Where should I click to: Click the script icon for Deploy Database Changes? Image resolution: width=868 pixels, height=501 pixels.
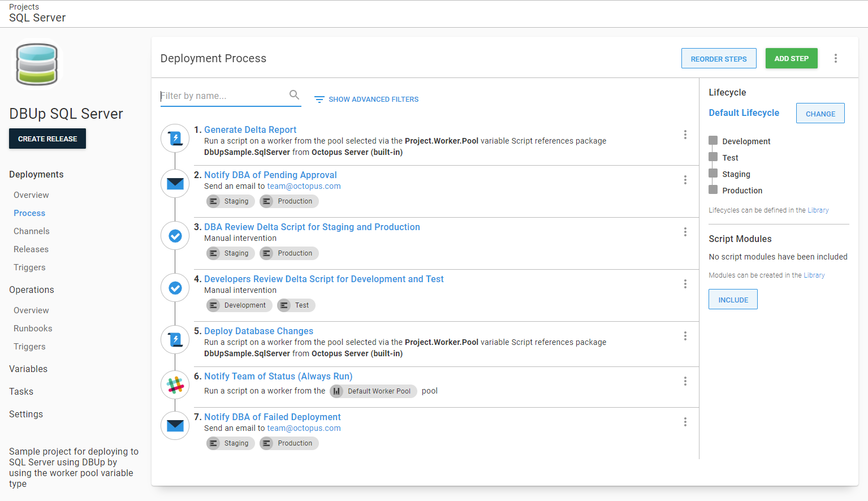(x=175, y=339)
